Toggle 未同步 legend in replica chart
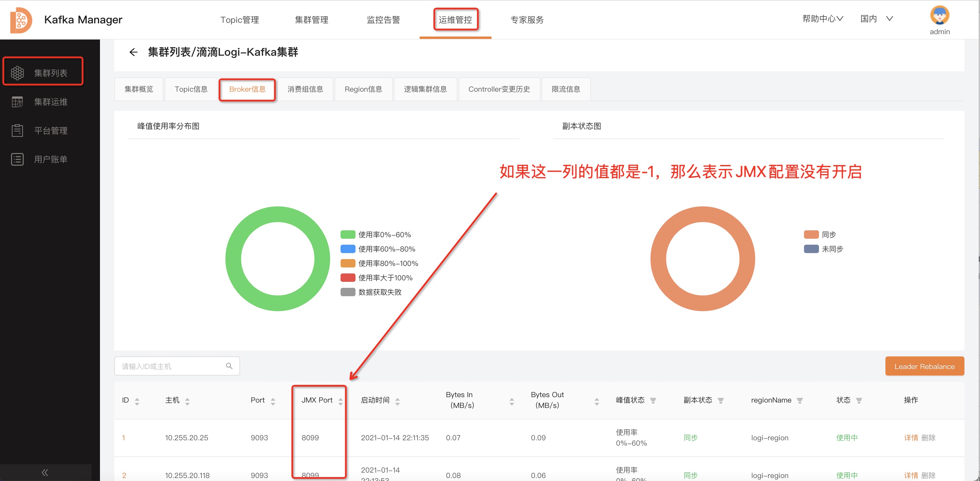The width and height of the screenshot is (980, 481). (832, 249)
